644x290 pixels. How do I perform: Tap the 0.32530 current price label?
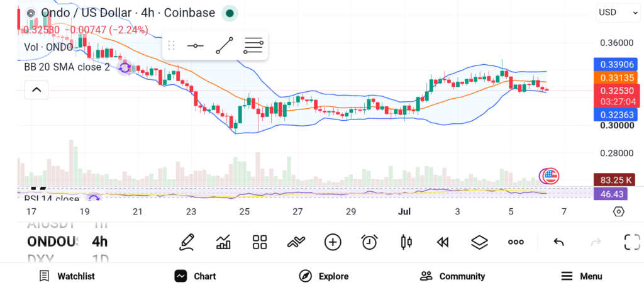(616, 91)
